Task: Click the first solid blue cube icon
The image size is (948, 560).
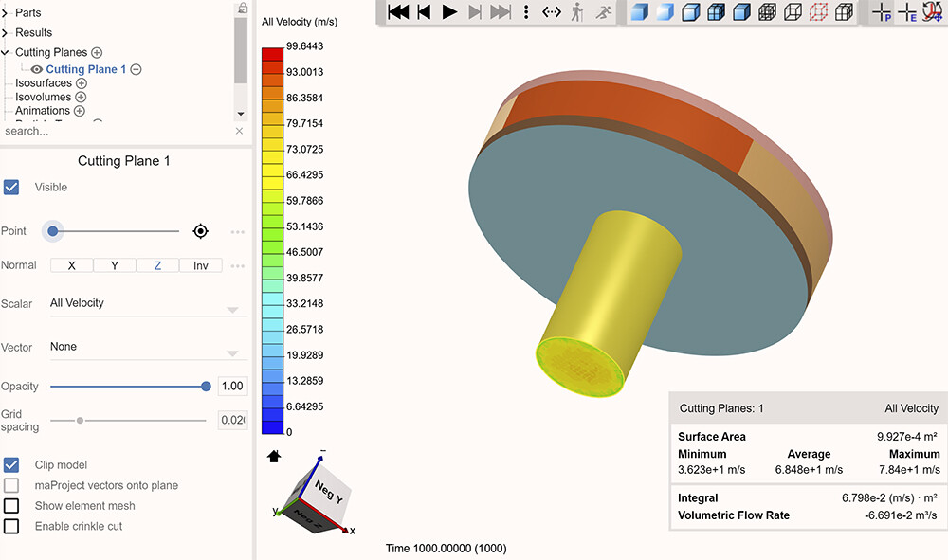Action: tap(639, 12)
